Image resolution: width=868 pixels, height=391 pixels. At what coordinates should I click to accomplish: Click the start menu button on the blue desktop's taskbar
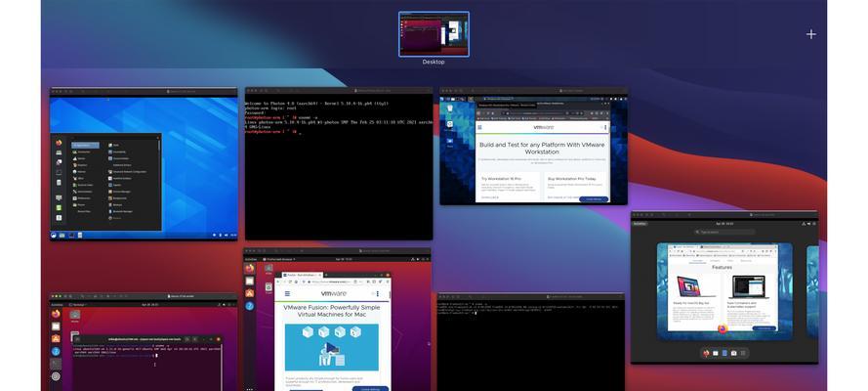(54, 236)
